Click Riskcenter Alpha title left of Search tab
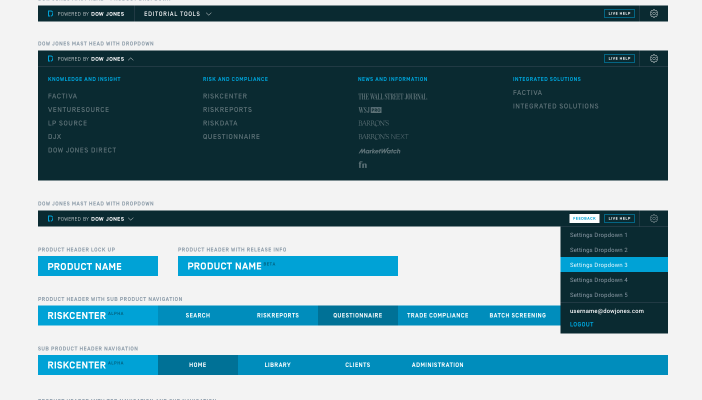The height and width of the screenshot is (400, 702). pos(98,315)
